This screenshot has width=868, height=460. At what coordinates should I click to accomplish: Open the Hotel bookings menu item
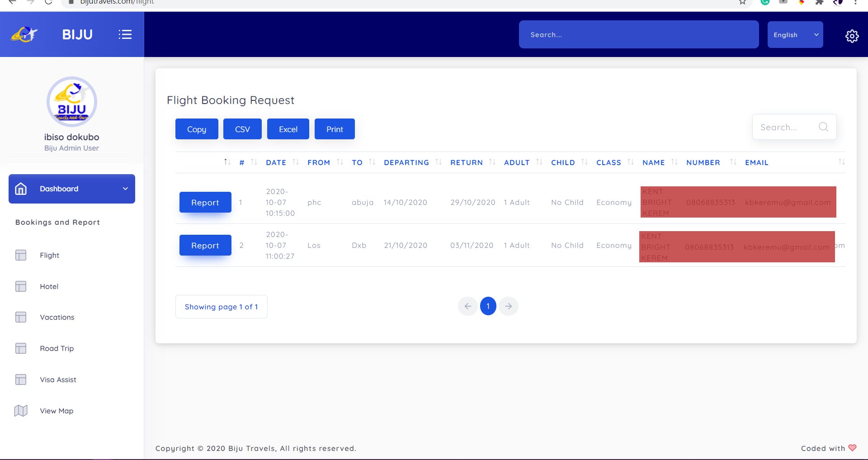pyautogui.click(x=49, y=286)
